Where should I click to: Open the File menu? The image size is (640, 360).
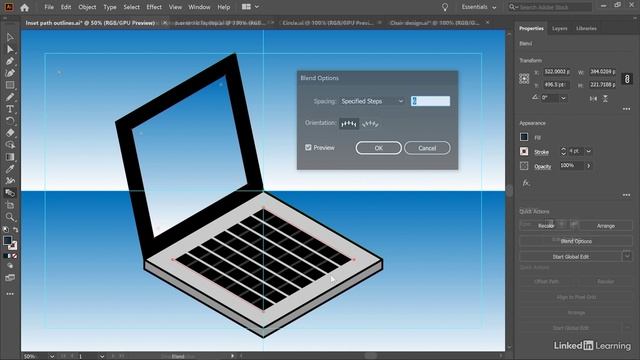(x=49, y=7)
